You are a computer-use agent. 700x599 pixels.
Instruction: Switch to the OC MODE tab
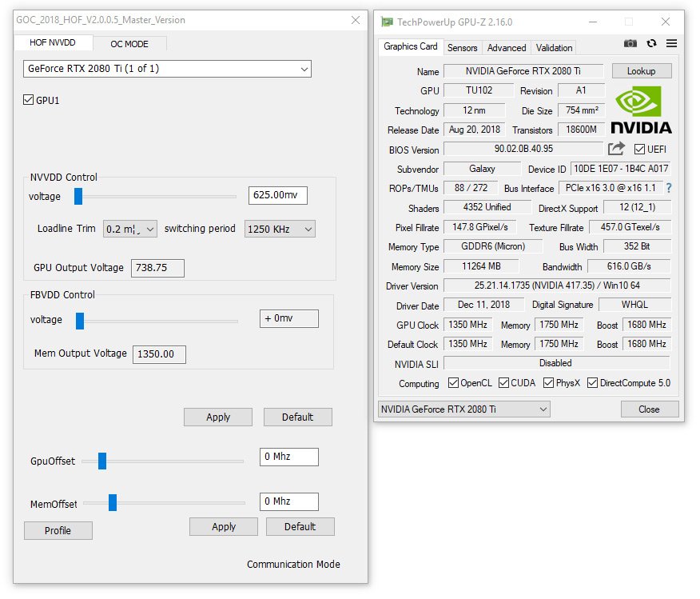[x=129, y=44]
